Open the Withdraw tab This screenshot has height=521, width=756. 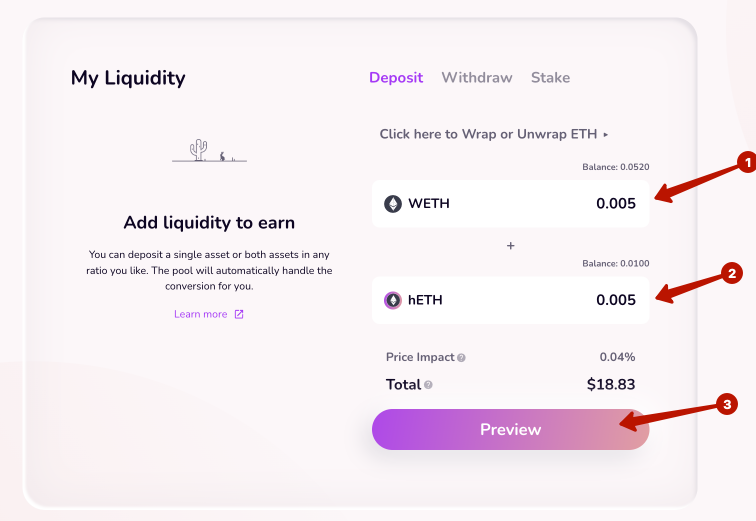click(x=477, y=78)
